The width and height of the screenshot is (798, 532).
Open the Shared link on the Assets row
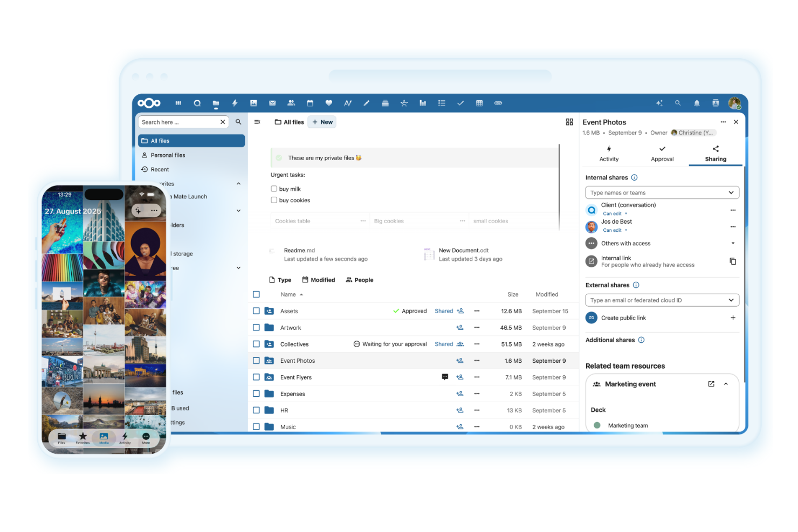tap(443, 311)
